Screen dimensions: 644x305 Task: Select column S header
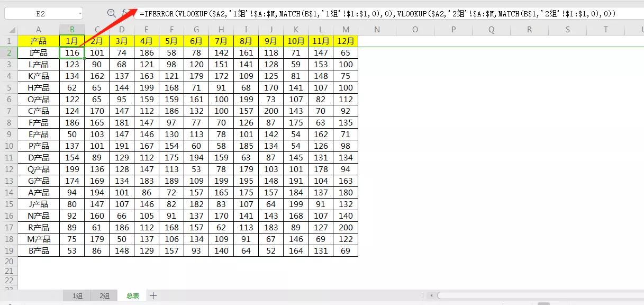[x=567, y=30]
